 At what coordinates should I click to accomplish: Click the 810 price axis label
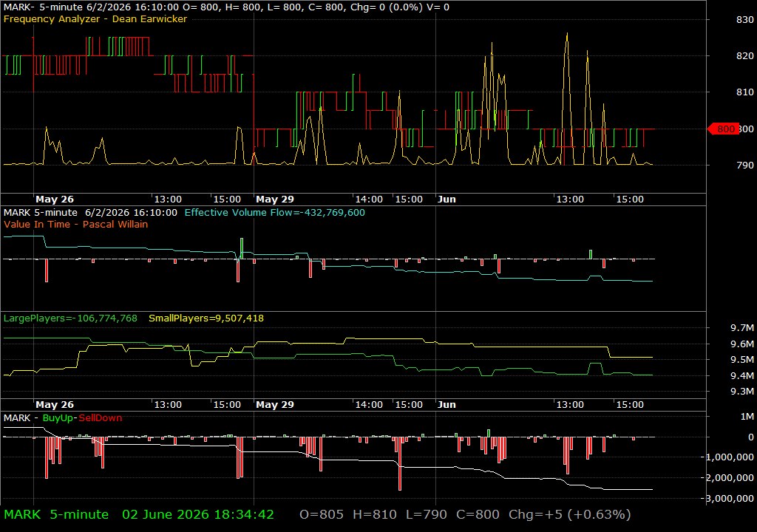745,92
